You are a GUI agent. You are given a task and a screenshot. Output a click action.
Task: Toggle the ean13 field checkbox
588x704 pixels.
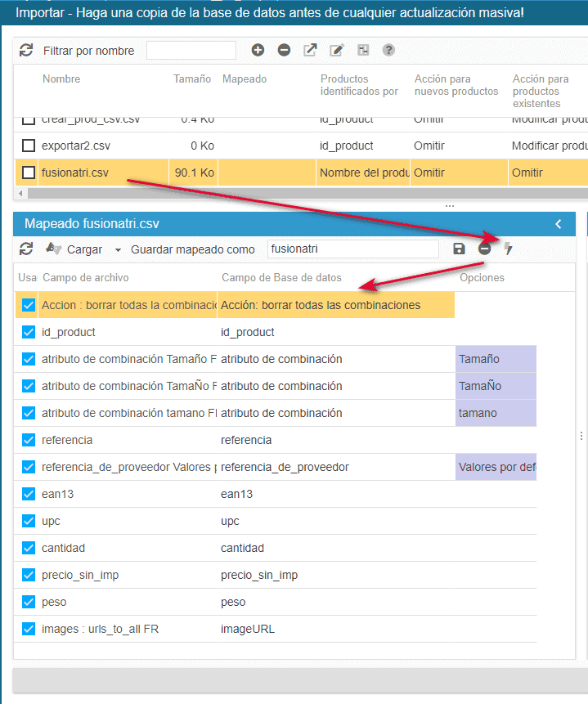pos(29,494)
